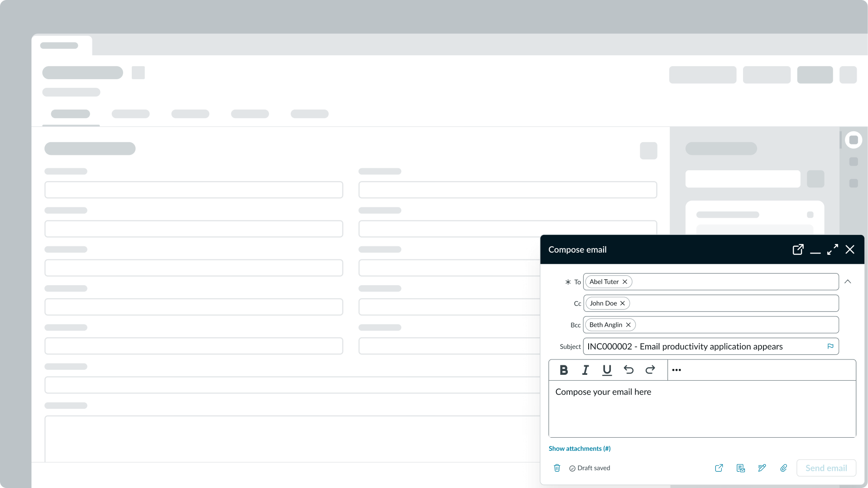Show attachments for this email
Image resolution: width=868 pixels, height=488 pixels.
580,449
